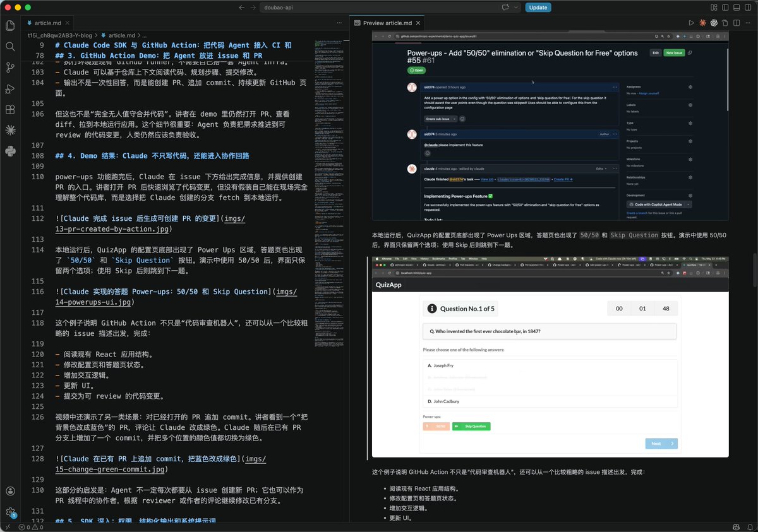Image resolution: width=758 pixels, height=532 pixels.
Task: Open the Source Control view
Action: 10,68
